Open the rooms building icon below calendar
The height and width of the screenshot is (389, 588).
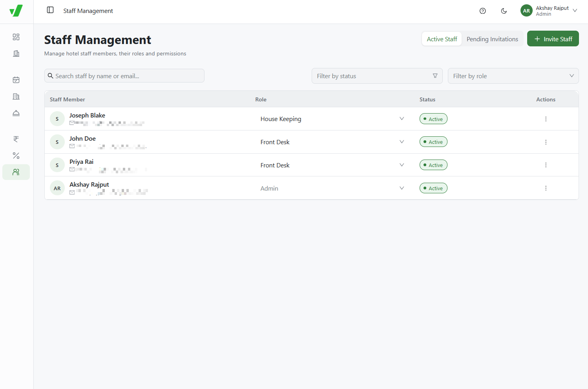tap(16, 96)
